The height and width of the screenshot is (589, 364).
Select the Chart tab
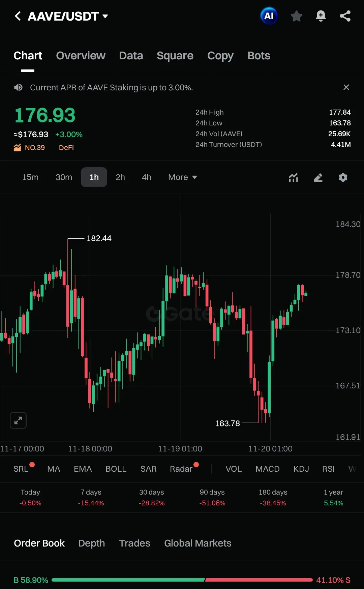[x=28, y=56]
